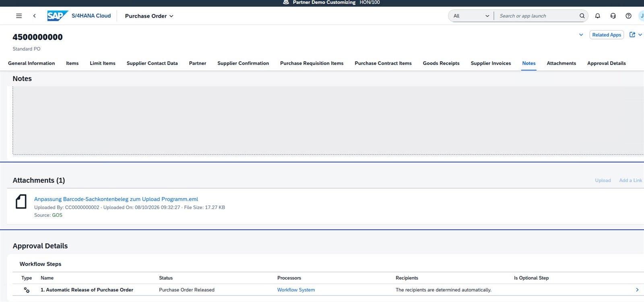Jump to the Attachments tab
Image resolution: width=644 pixels, height=302 pixels.
(561, 64)
